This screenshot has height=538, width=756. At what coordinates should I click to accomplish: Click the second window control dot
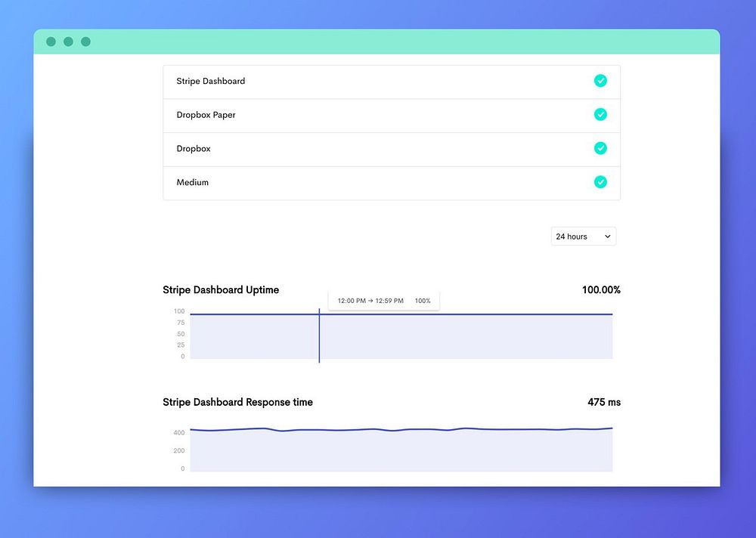[x=69, y=42]
